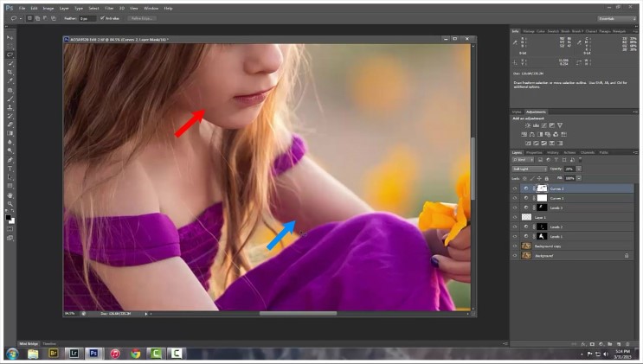Hide the Curves 2 layer
Screen dimensions: 643x364
click(x=515, y=188)
